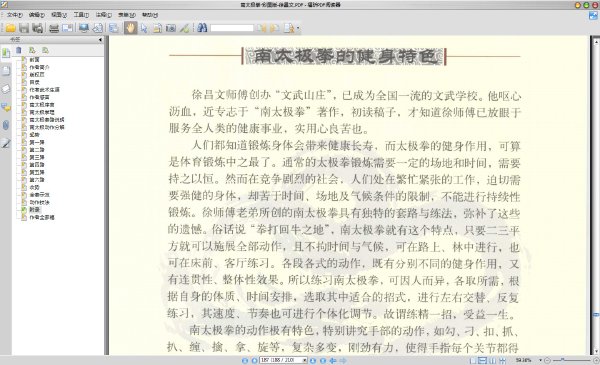Show the Pages thumbnails side panel

(6, 71)
